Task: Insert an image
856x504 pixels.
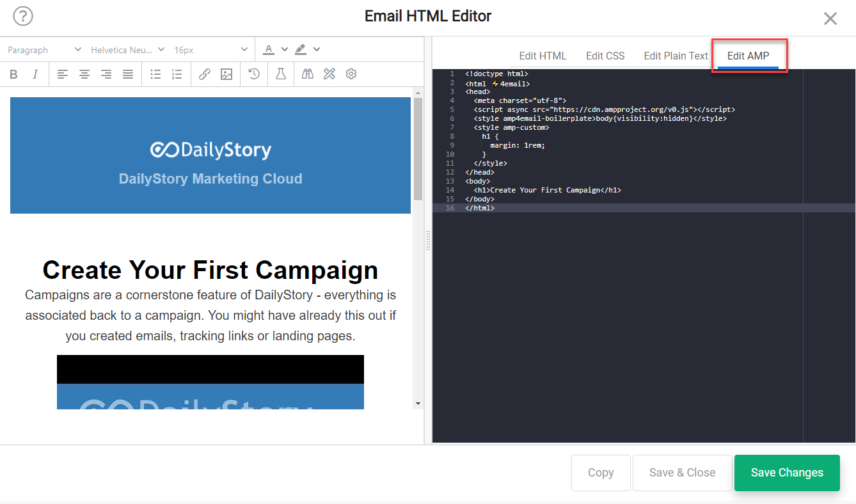Action: pos(226,74)
